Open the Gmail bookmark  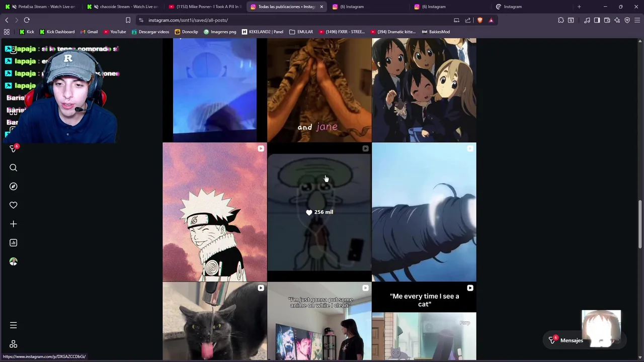pyautogui.click(x=89, y=32)
